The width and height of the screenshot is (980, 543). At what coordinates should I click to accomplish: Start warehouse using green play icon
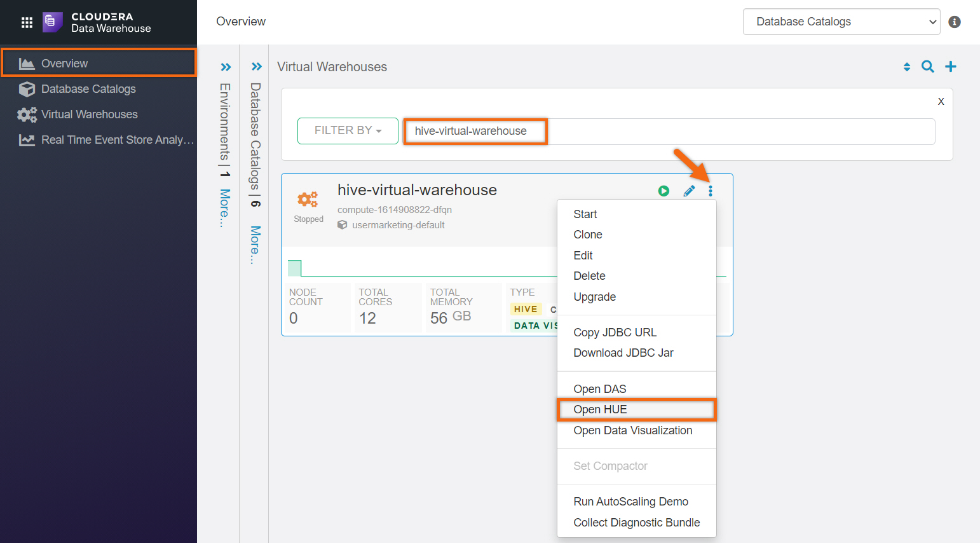664,191
